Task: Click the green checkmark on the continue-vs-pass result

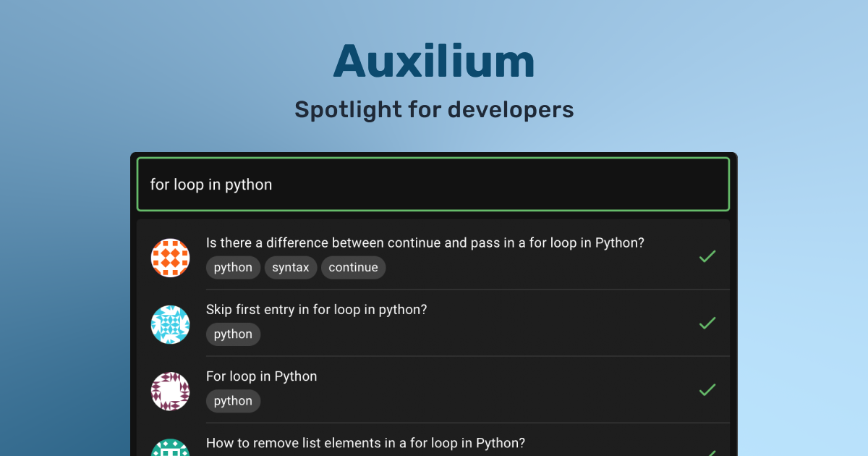Action: point(707,257)
